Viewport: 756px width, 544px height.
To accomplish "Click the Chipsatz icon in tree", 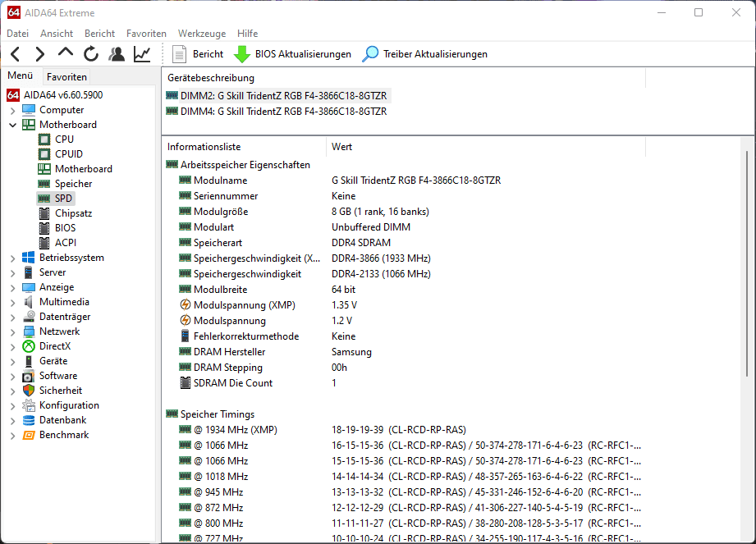I will click(44, 213).
